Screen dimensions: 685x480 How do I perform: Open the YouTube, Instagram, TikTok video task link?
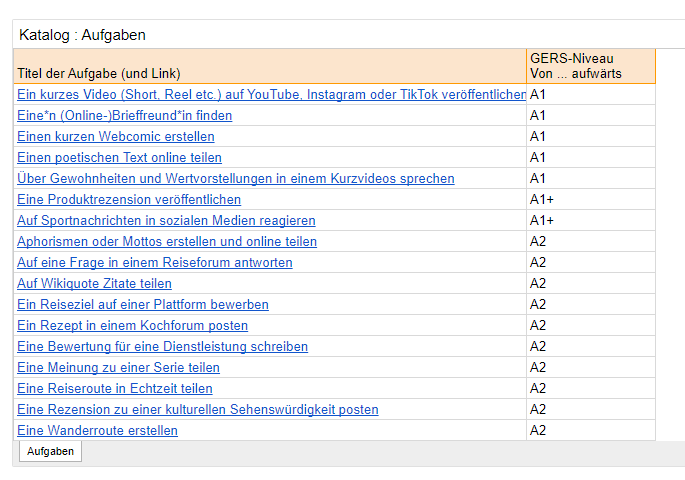(271, 95)
